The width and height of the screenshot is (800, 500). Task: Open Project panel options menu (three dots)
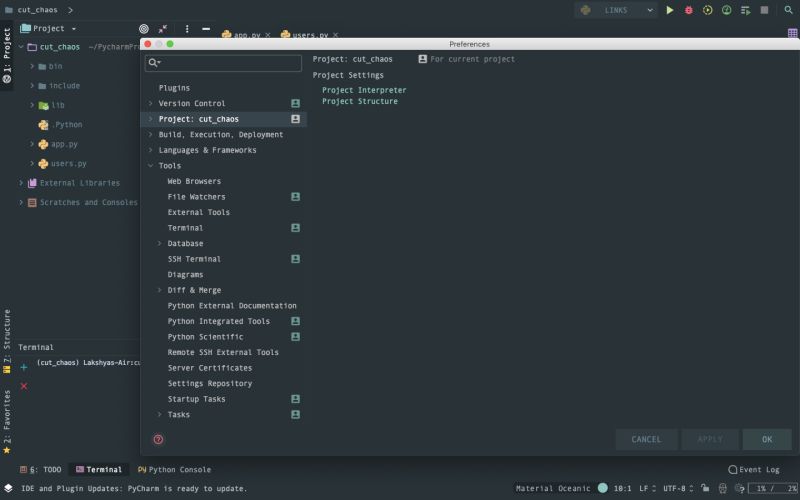pos(187,29)
